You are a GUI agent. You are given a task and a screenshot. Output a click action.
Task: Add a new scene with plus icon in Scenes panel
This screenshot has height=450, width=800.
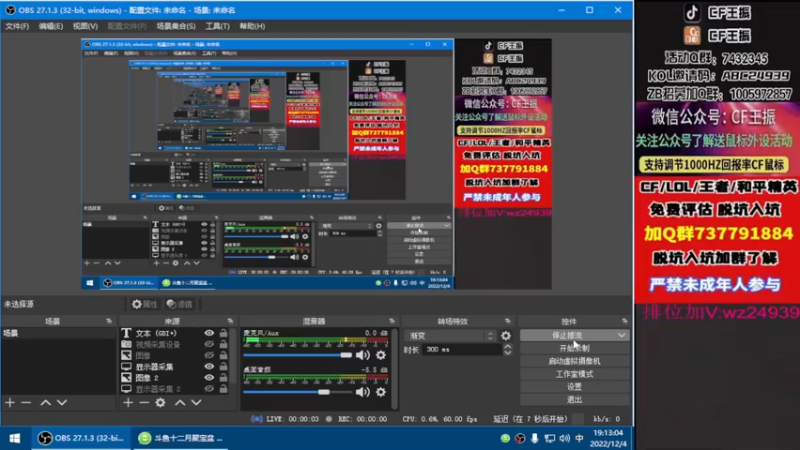10,403
